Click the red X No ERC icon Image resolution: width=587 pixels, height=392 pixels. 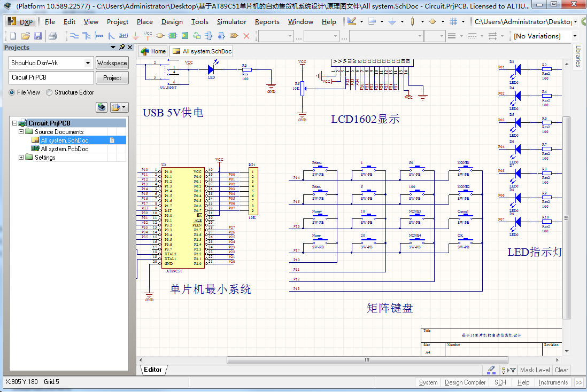tap(246, 36)
